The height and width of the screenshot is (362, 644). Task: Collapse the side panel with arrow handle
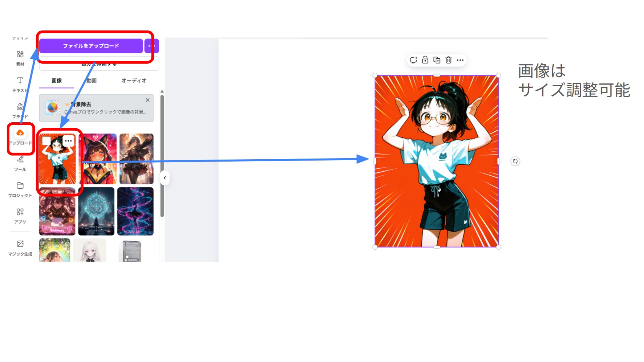coord(165,178)
